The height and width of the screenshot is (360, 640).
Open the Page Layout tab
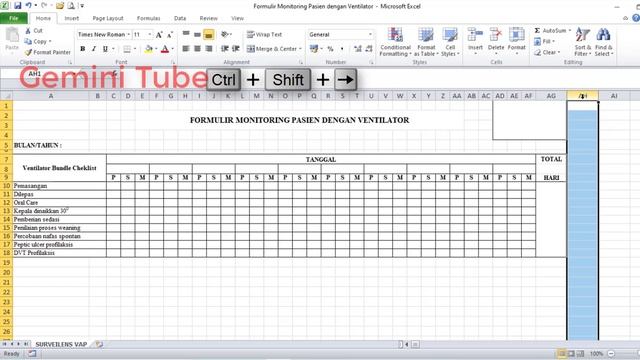pos(108,18)
